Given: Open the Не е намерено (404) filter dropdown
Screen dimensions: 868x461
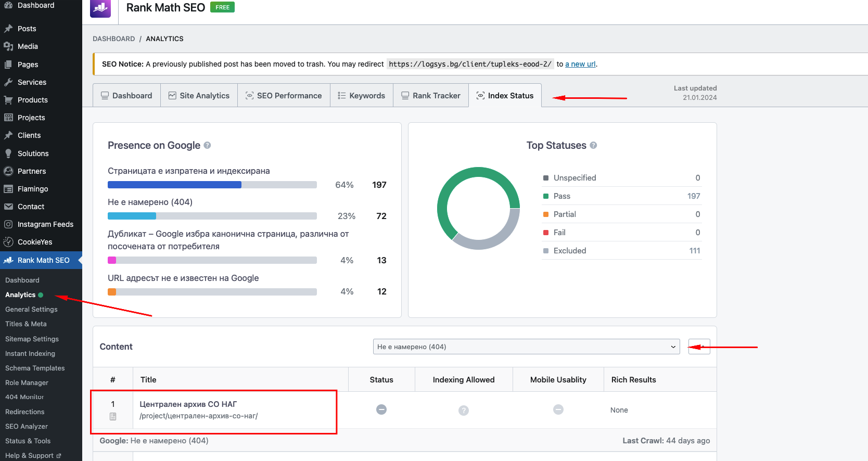Looking at the screenshot, I should tap(526, 347).
